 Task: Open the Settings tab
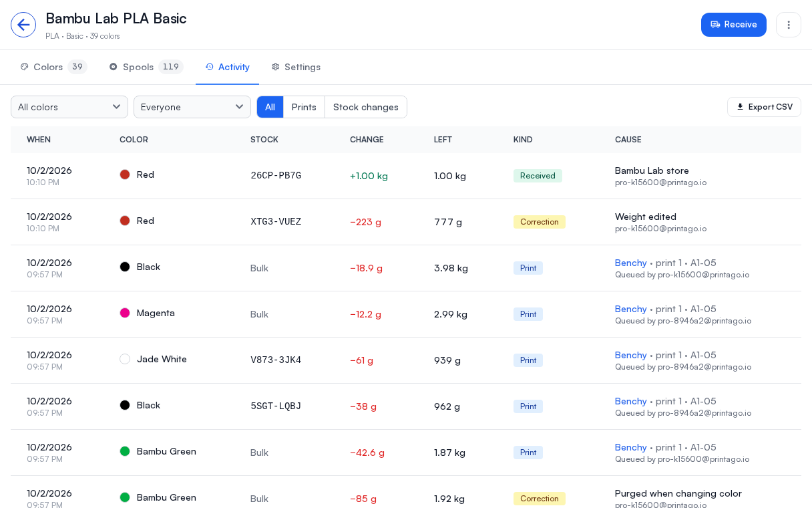pos(296,67)
